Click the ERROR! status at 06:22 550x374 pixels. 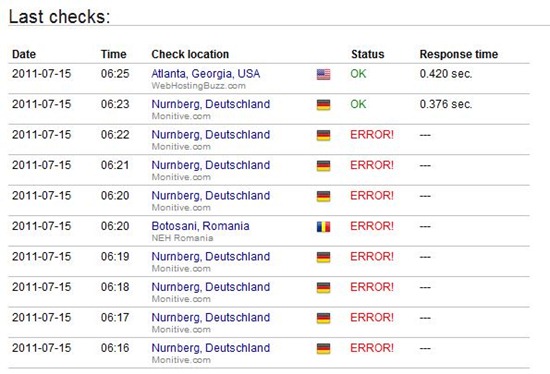coord(372,135)
